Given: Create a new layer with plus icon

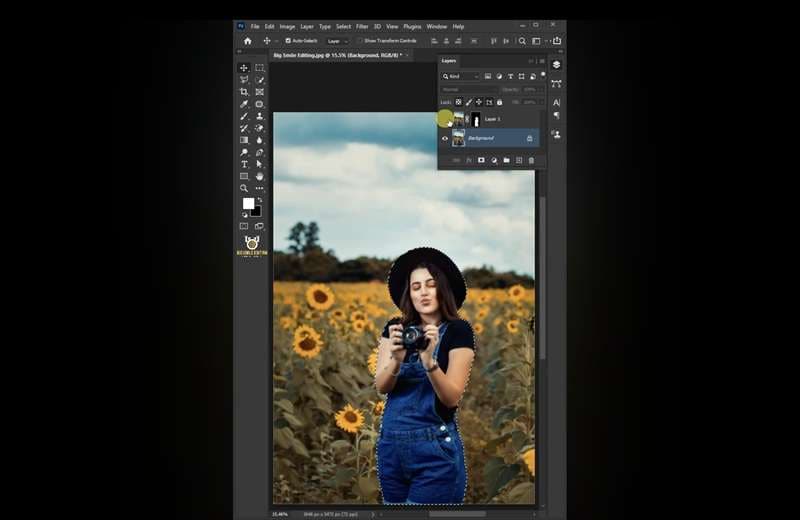Looking at the screenshot, I should click(x=519, y=160).
